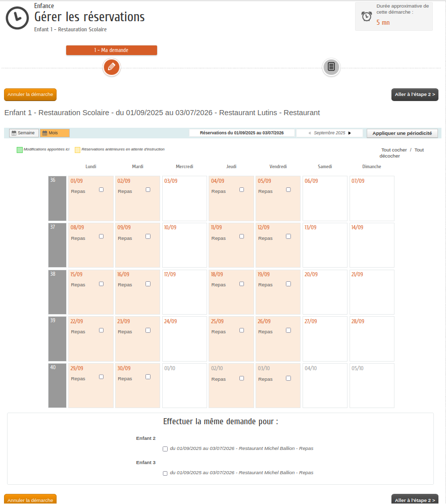Switch to the Semaine view

[x=24, y=133]
